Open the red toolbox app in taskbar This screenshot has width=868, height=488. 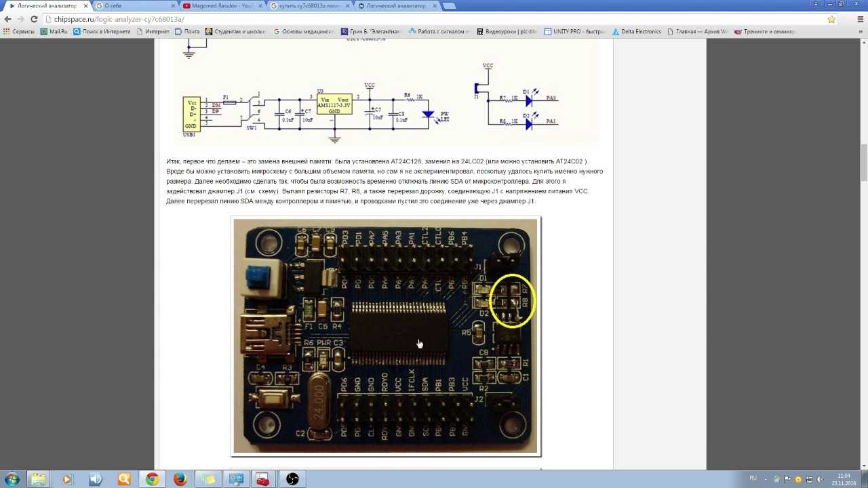[x=264, y=479]
